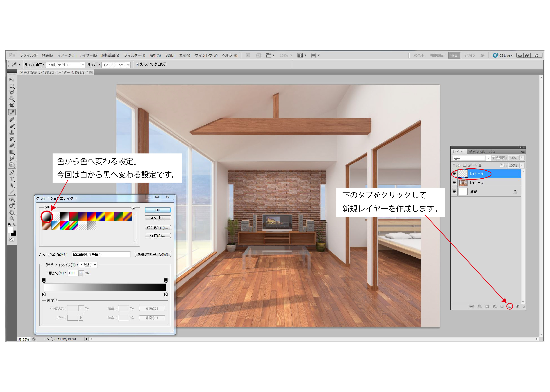Toggle the サンプルリングを表示 checkbox
The image size is (550, 392).
coord(137,64)
